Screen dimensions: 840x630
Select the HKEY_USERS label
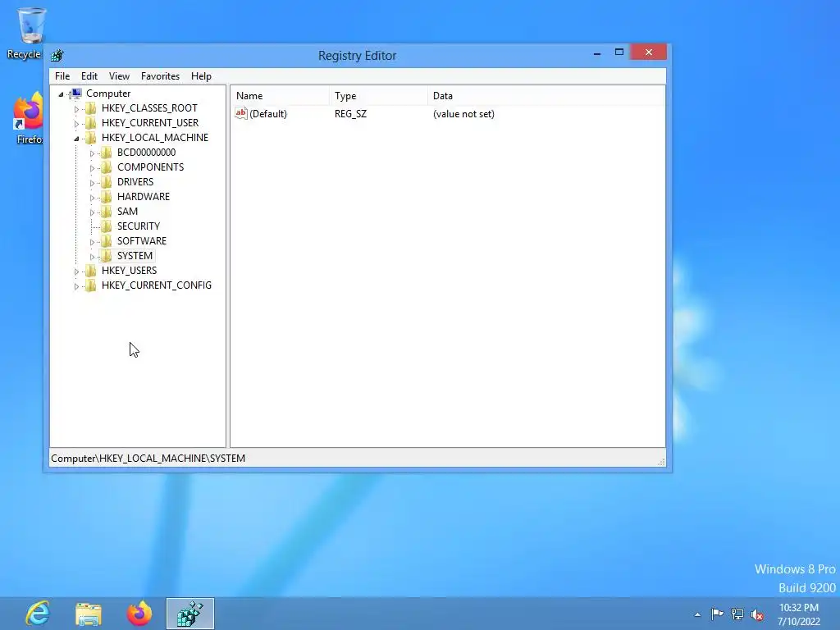click(129, 270)
